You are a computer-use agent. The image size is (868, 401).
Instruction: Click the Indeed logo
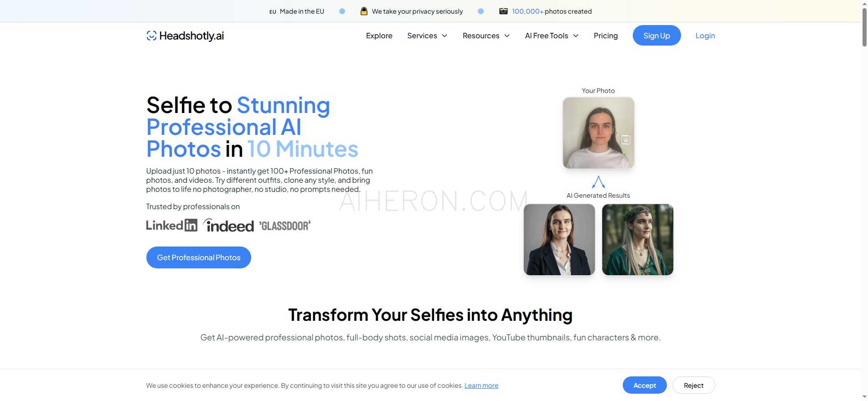click(x=228, y=225)
